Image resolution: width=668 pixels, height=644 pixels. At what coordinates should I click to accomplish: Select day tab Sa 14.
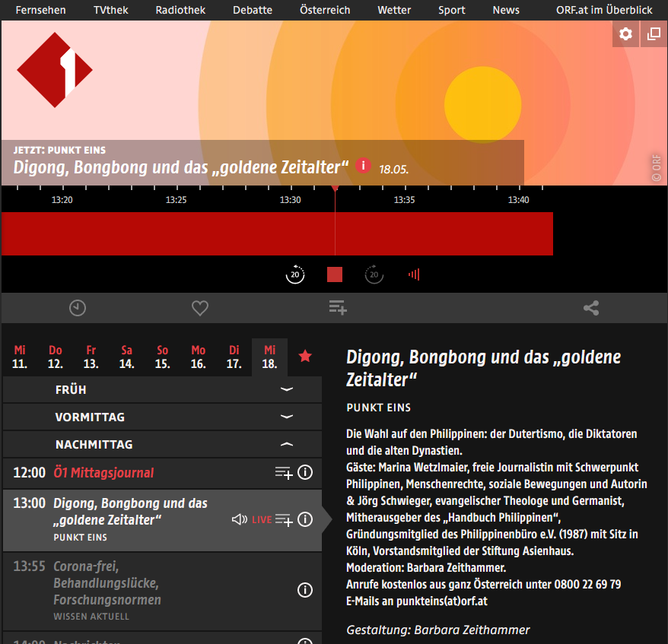(126, 357)
